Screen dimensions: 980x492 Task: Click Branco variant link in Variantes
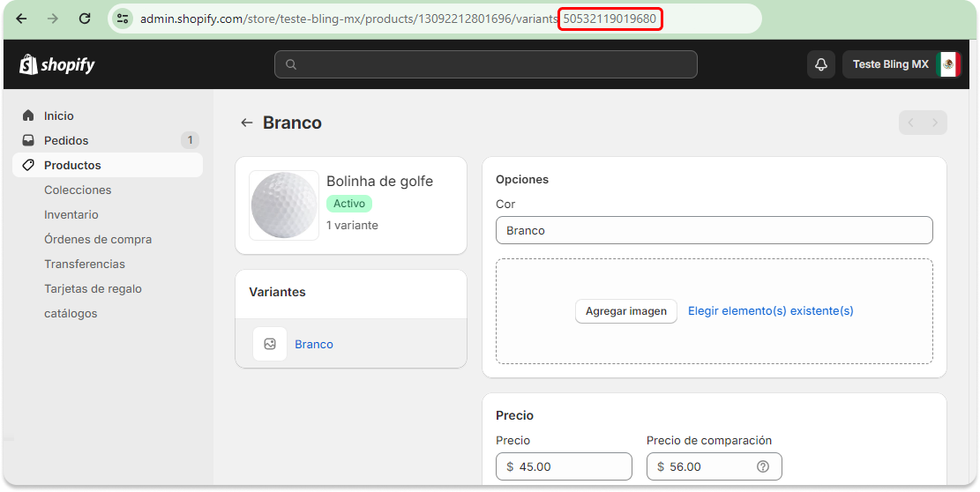pos(314,344)
